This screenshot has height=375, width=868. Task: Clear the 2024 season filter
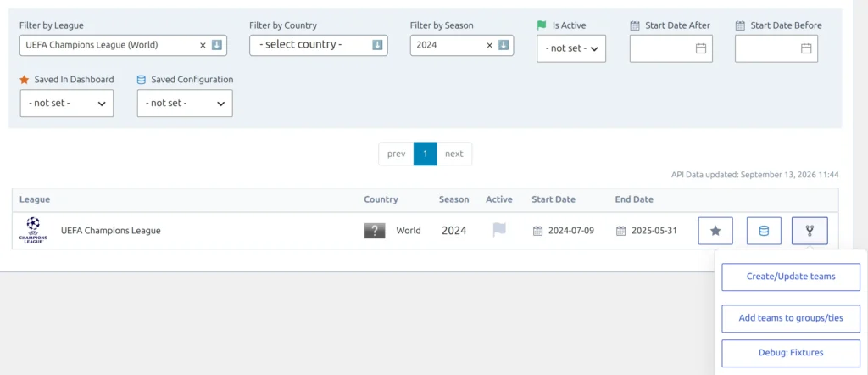489,46
